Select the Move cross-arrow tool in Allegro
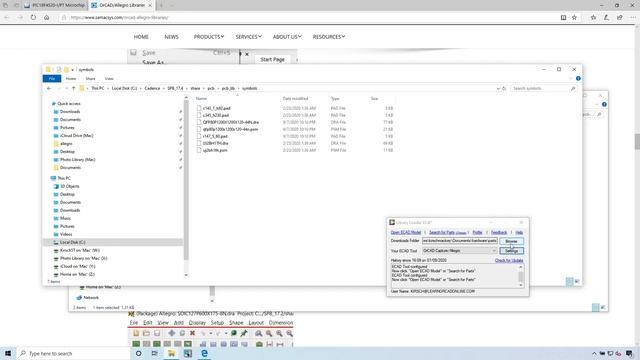This screenshot has height=360, width=640. coord(172,333)
